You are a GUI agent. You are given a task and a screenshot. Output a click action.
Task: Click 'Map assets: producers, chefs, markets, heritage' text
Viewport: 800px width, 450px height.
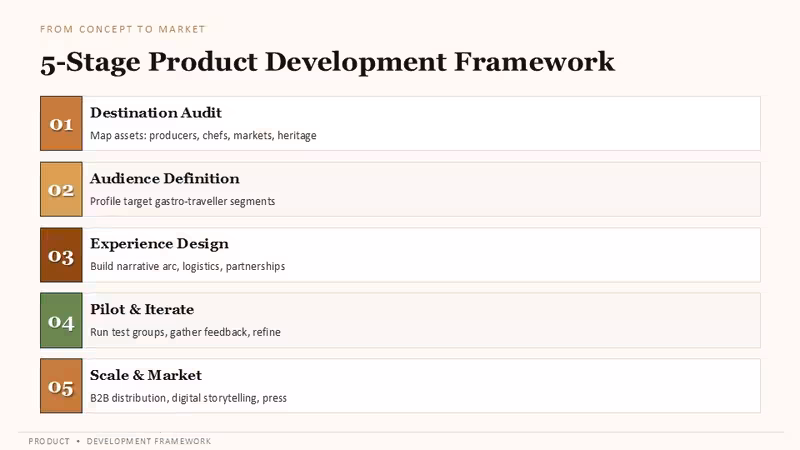click(203, 136)
